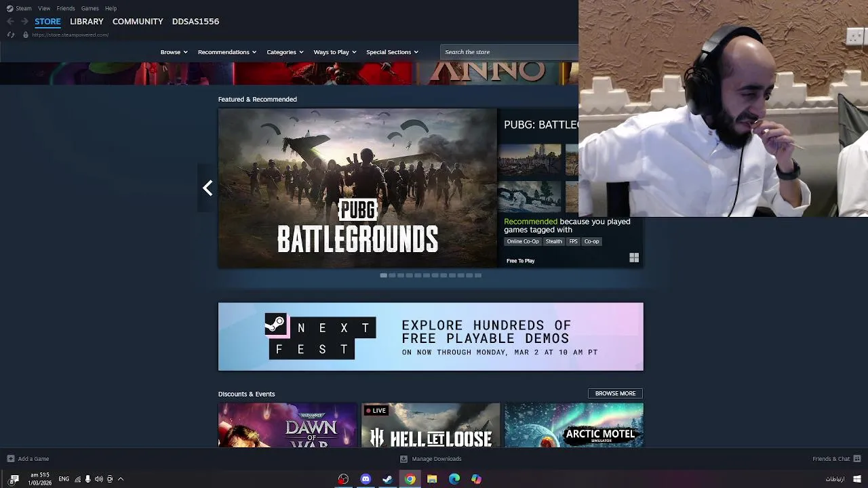Open Friends & Chat panel
Image resolution: width=868 pixels, height=488 pixels.
click(x=831, y=459)
